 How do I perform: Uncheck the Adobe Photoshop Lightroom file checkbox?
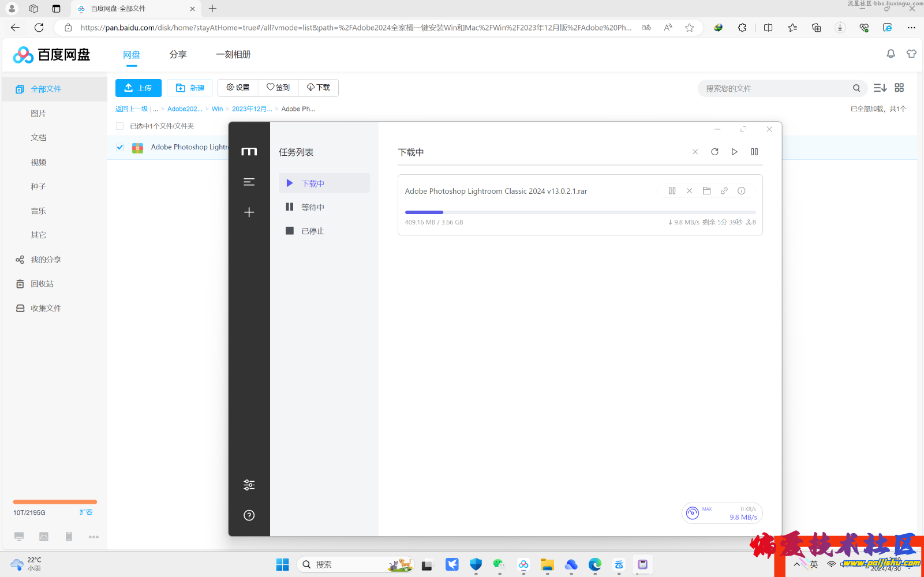click(x=120, y=147)
